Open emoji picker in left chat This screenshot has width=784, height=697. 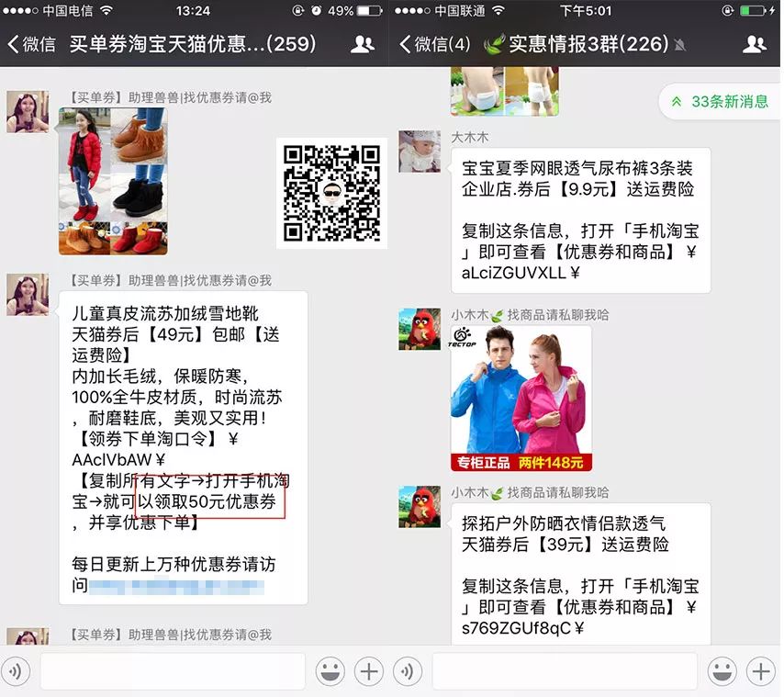pyautogui.click(x=330, y=671)
